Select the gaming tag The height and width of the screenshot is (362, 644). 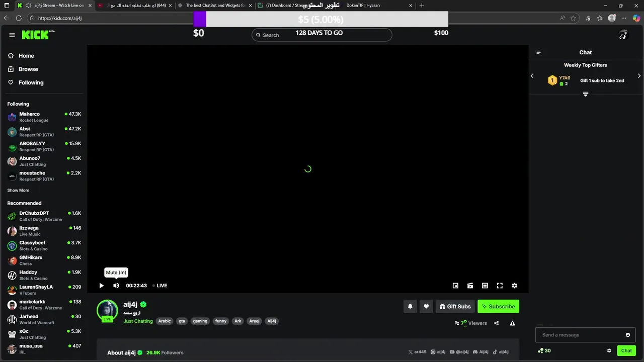[200, 321]
